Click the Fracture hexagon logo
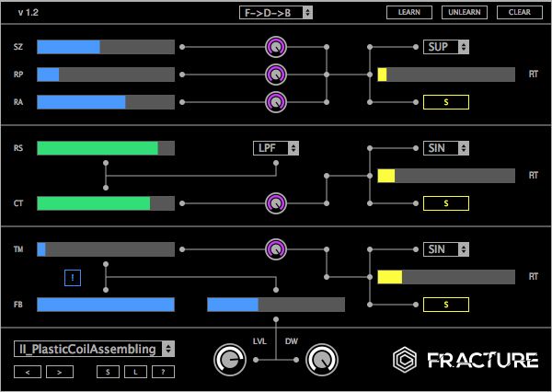 (x=404, y=359)
